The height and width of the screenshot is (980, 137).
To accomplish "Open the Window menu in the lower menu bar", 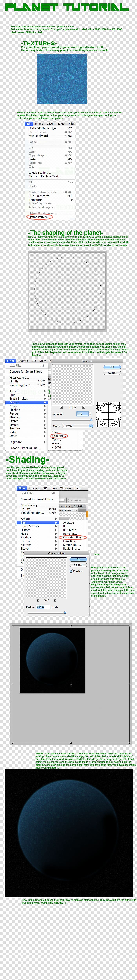I will [x=65, y=488].
